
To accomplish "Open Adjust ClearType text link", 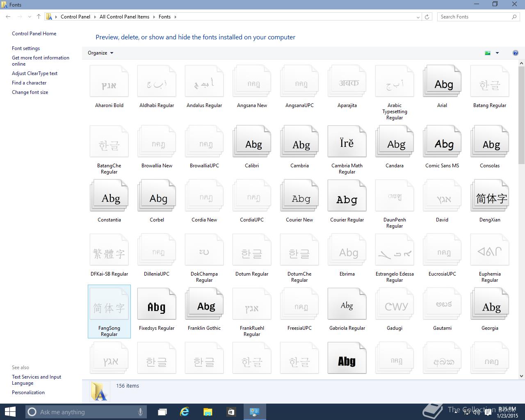I will pyautogui.click(x=34, y=73).
